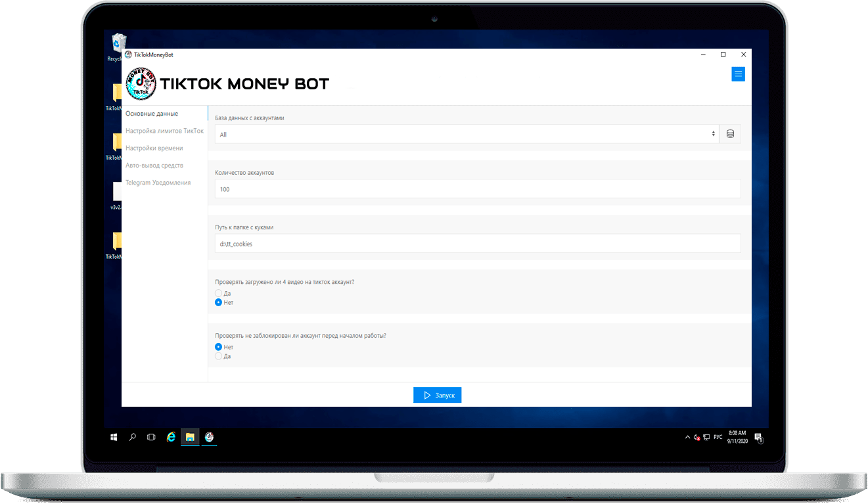Open the notification center icon
Viewport: 868px width, 504px height.
pos(758,437)
